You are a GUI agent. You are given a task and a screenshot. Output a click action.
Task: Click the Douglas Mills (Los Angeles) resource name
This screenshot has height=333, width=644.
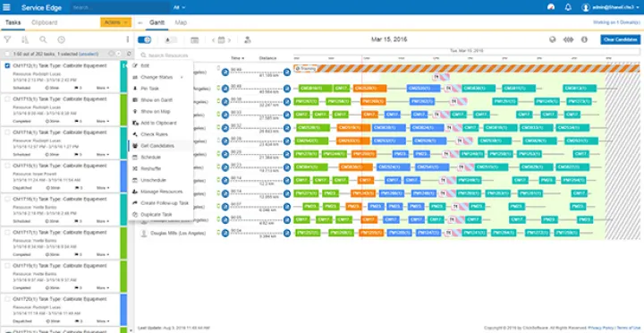point(178,233)
